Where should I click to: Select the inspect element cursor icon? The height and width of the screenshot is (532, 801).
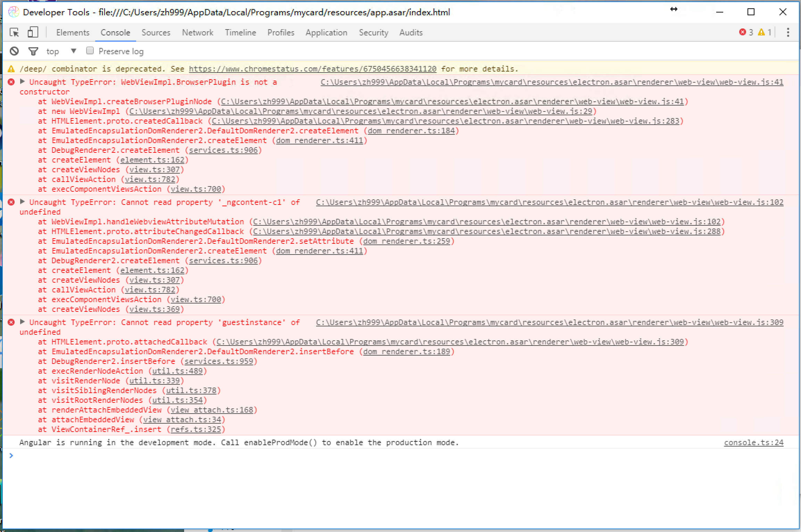click(x=15, y=32)
